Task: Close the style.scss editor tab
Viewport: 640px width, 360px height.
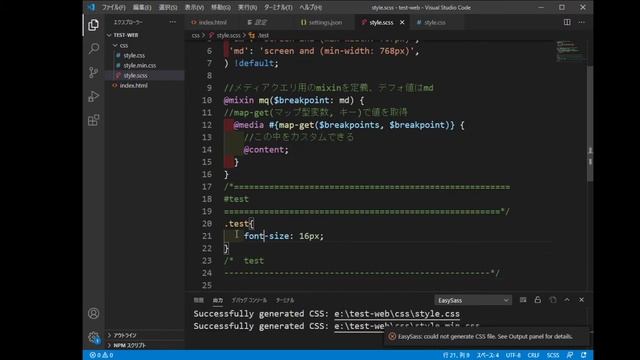Action: click(x=402, y=22)
